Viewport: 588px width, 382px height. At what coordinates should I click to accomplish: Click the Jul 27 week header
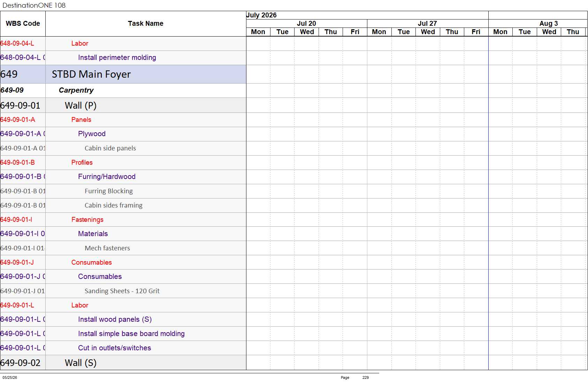[427, 23]
